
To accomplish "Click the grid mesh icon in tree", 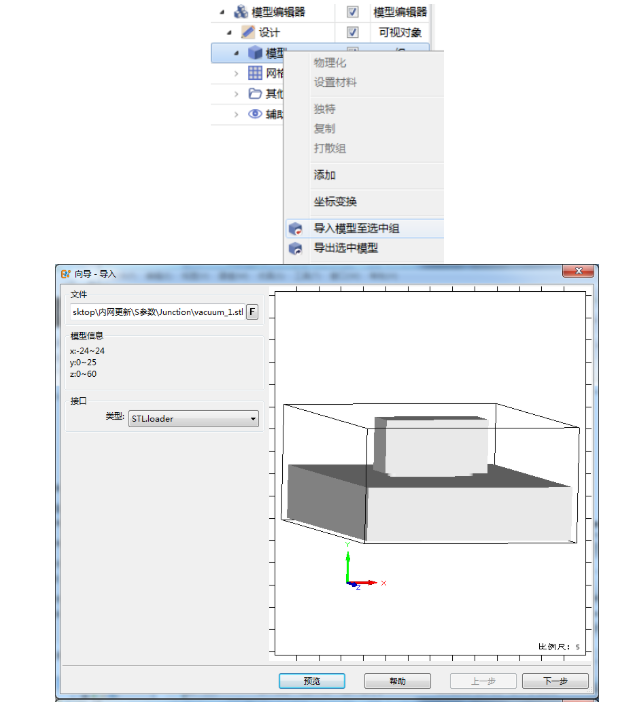I will (x=255, y=73).
